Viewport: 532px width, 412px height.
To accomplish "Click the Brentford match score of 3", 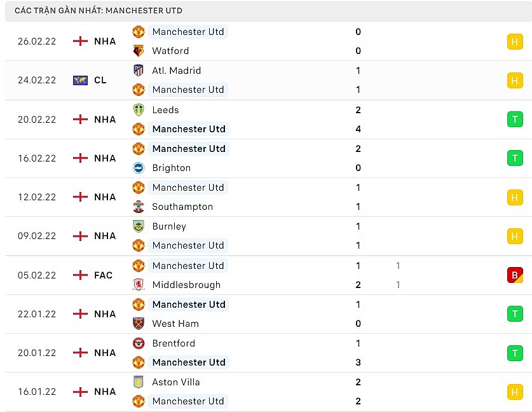I will pyautogui.click(x=358, y=362).
